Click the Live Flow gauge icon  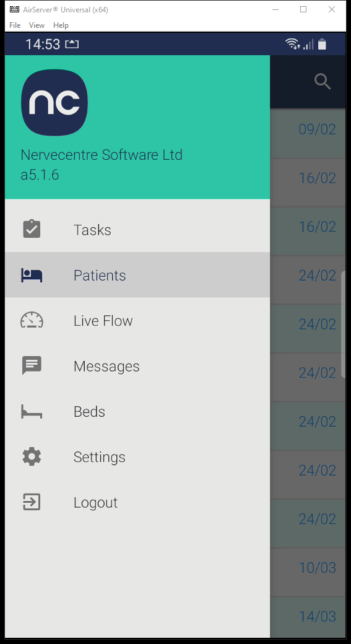point(32,320)
